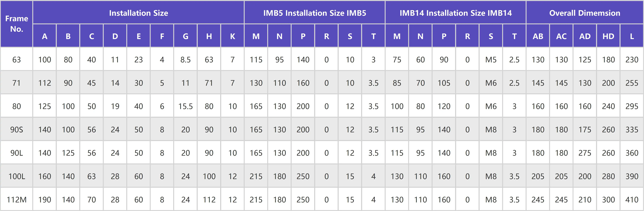Select the 410 length cell
Viewport: 644px width, 211px height.
pyautogui.click(x=632, y=200)
